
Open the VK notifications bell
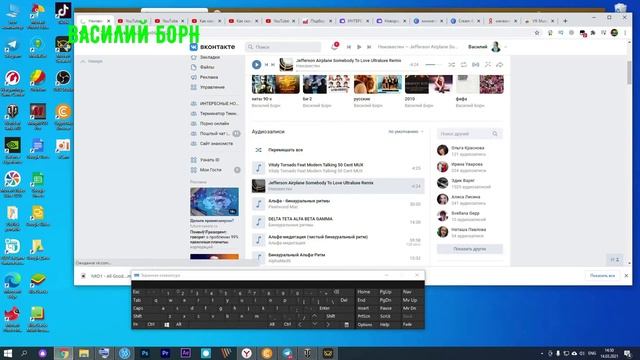tap(334, 47)
